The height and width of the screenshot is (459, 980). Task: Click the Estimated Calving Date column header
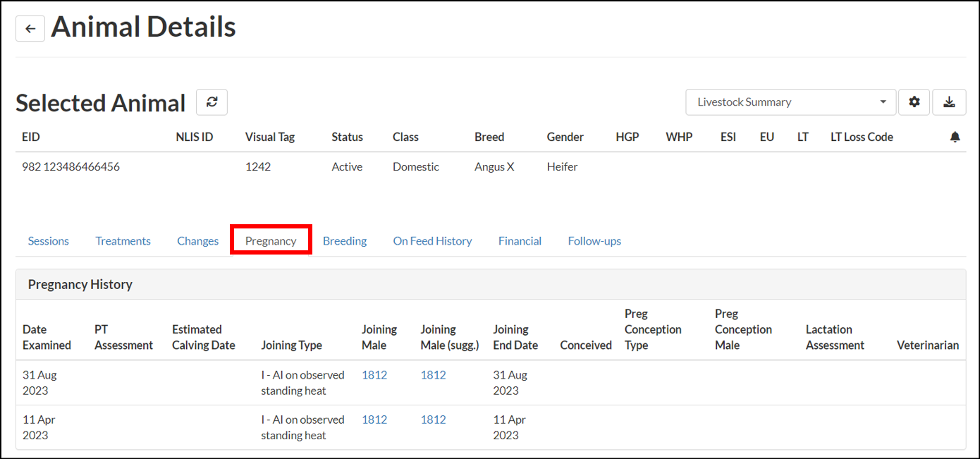[x=203, y=337]
